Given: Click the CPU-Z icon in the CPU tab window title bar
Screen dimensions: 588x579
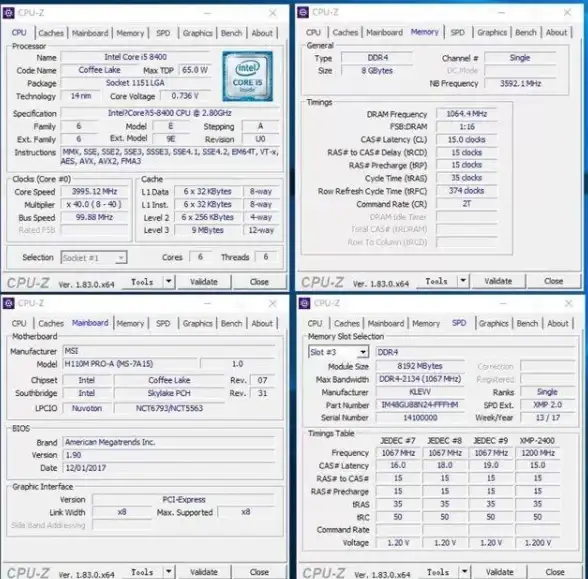Looking at the screenshot, I should (9, 13).
